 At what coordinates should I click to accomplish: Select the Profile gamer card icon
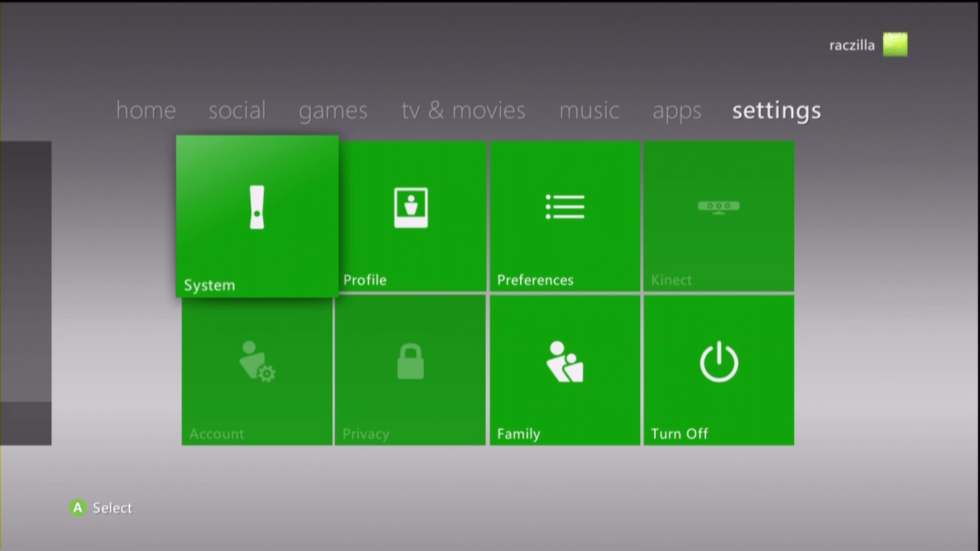[x=411, y=207]
